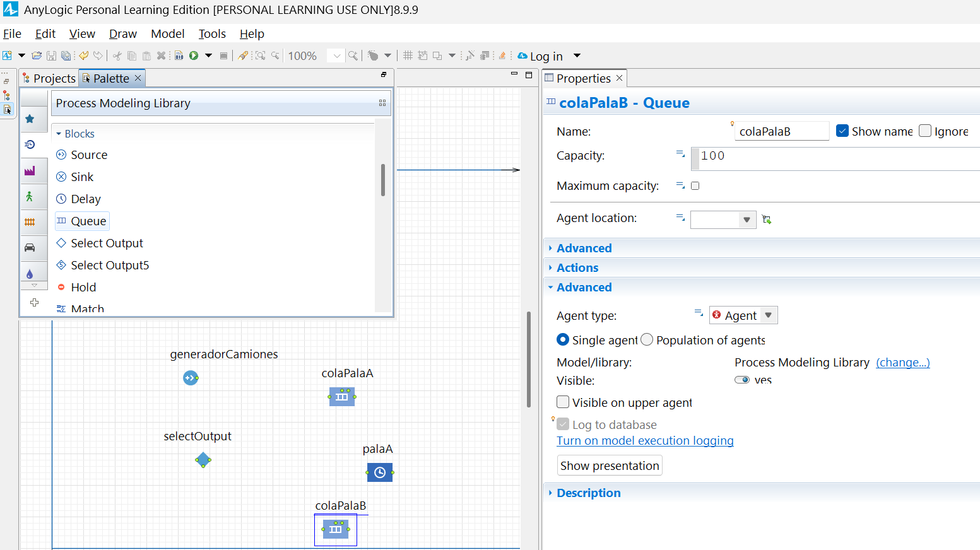Select the generadorCamiones source block
This screenshot has height=550, width=980.
pos(191,378)
